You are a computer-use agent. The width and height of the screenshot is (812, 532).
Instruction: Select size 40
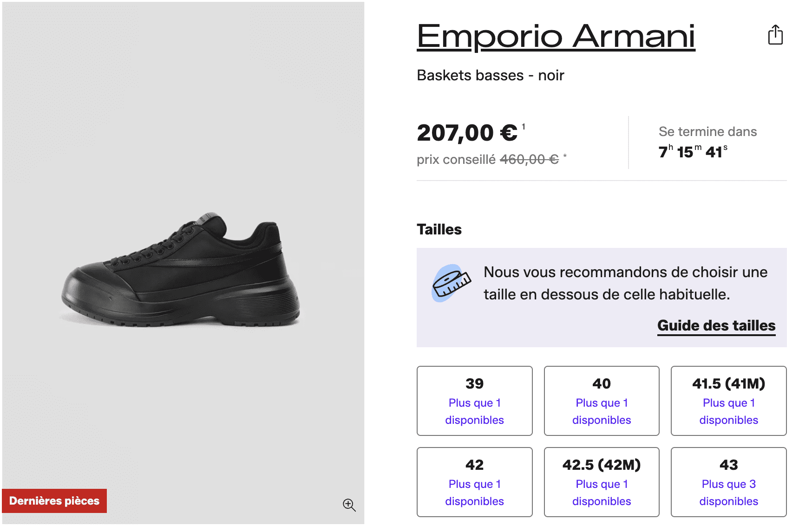(602, 401)
